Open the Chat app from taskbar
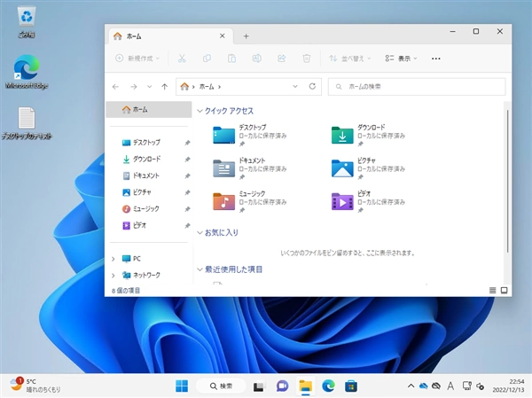The height and width of the screenshot is (398, 532). (282, 386)
